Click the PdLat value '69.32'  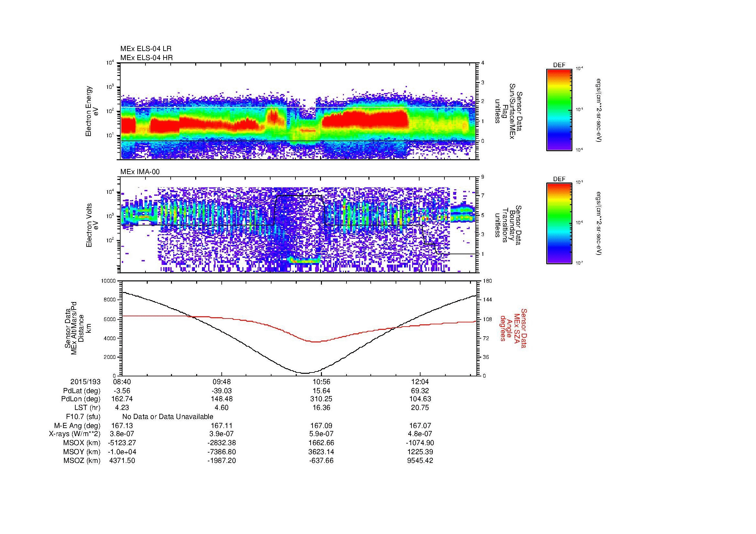[x=420, y=391]
